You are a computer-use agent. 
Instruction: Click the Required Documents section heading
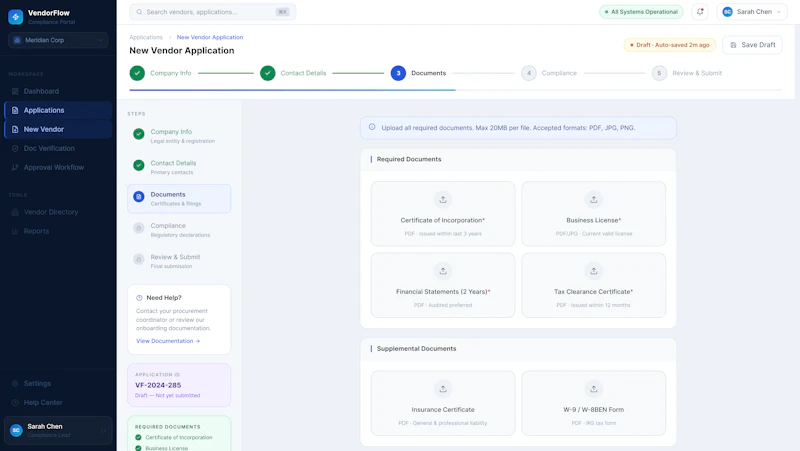409,159
